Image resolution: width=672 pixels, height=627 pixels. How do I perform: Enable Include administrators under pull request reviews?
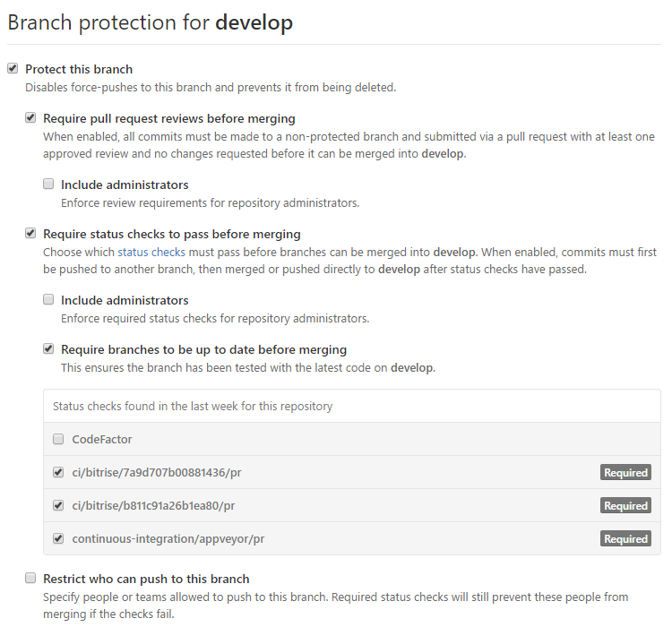[48, 185]
